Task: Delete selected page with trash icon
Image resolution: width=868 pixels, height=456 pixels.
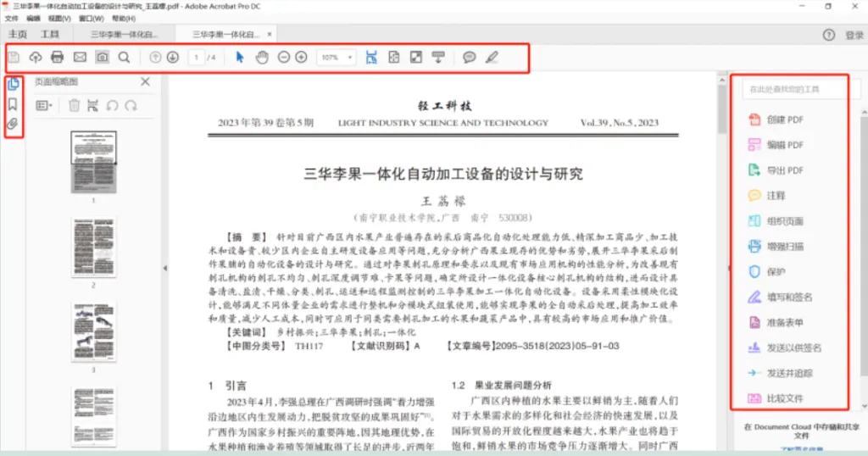Action: point(75,105)
